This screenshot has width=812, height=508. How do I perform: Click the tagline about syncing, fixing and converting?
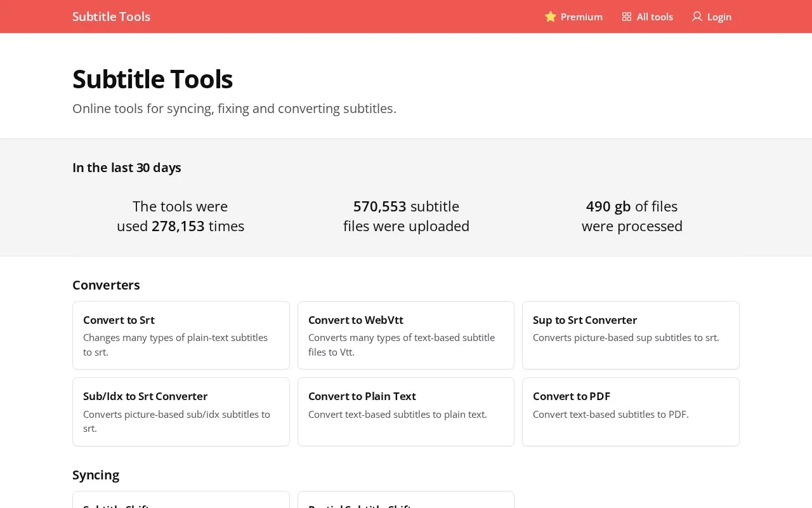[234, 109]
